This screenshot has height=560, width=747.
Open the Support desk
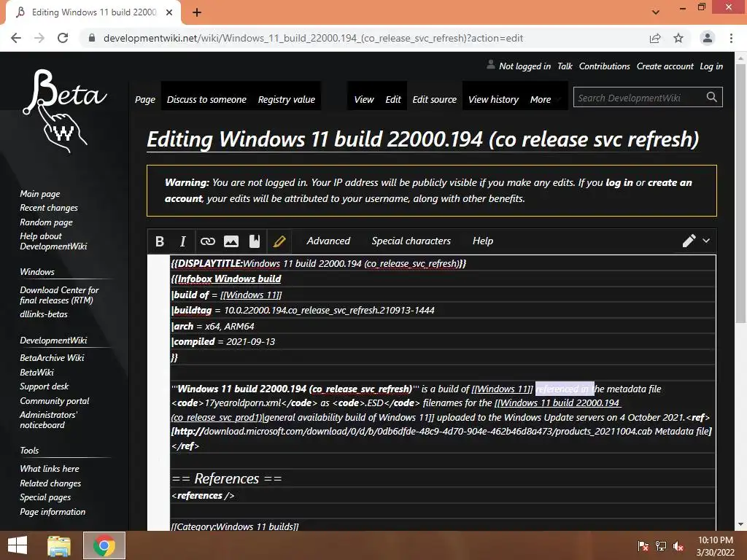pyautogui.click(x=44, y=386)
